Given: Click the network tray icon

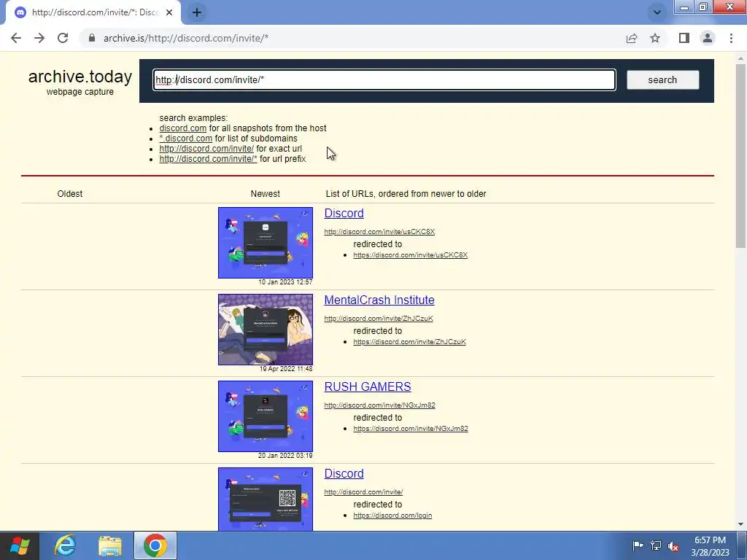Looking at the screenshot, I should tap(656, 545).
